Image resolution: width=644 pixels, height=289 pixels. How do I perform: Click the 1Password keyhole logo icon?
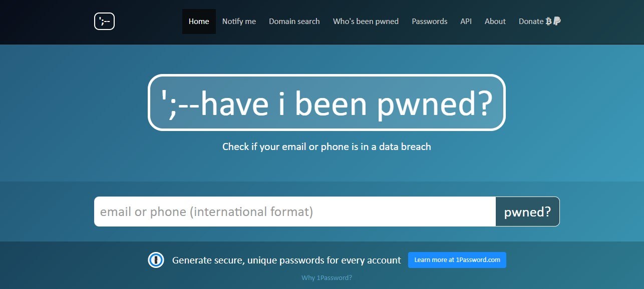point(156,260)
